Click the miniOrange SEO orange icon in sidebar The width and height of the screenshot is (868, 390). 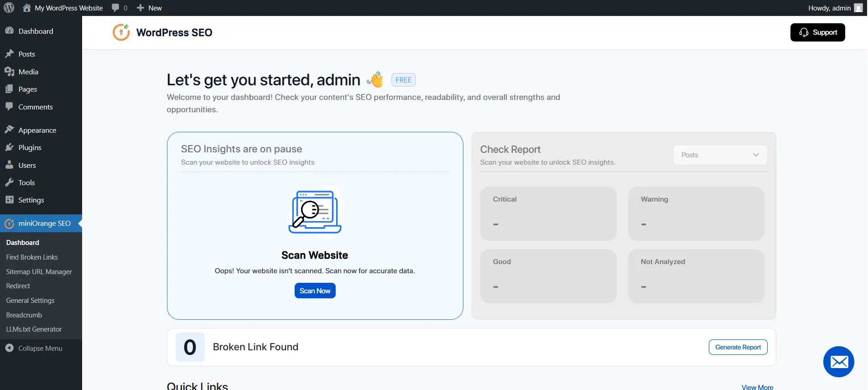click(x=10, y=224)
